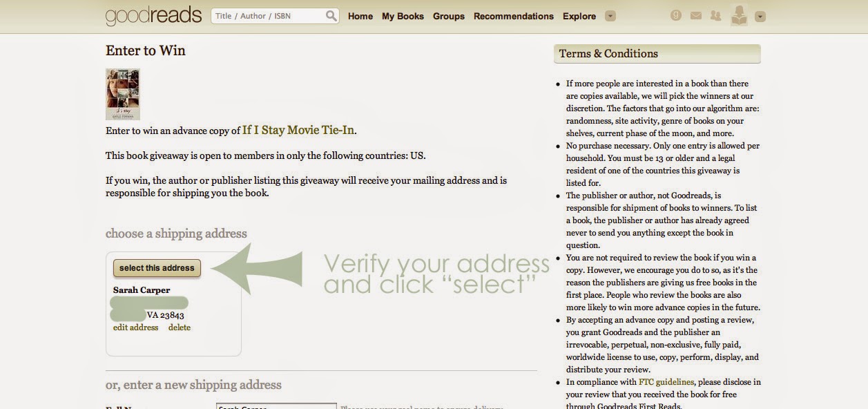
Task: Click the If I Stay book cover thumbnail
Action: tap(123, 94)
